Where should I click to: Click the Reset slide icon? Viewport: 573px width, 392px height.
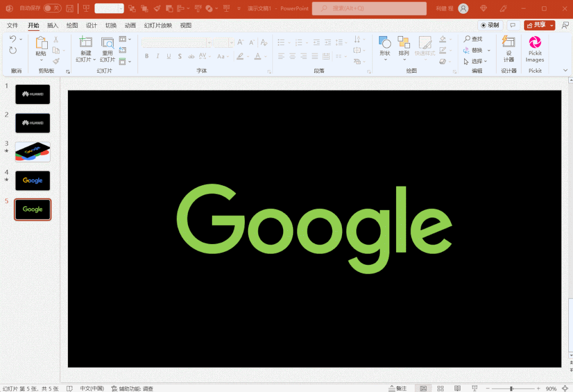tap(123, 50)
